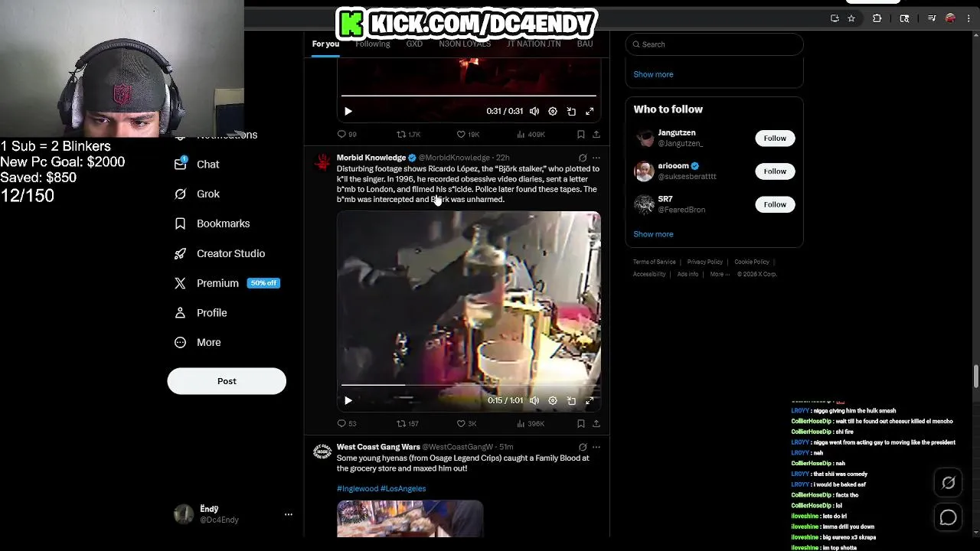Bookmark this page with the browser star
Viewport: 980px width, 551px height.
click(x=851, y=18)
